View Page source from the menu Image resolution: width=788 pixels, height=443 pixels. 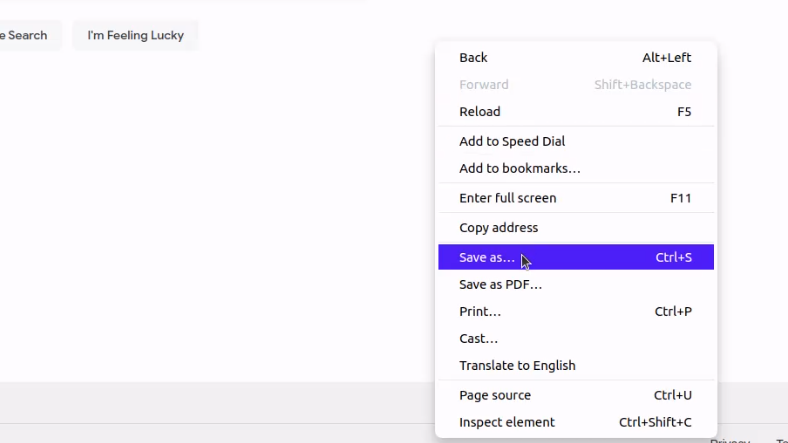tap(495, 396)
